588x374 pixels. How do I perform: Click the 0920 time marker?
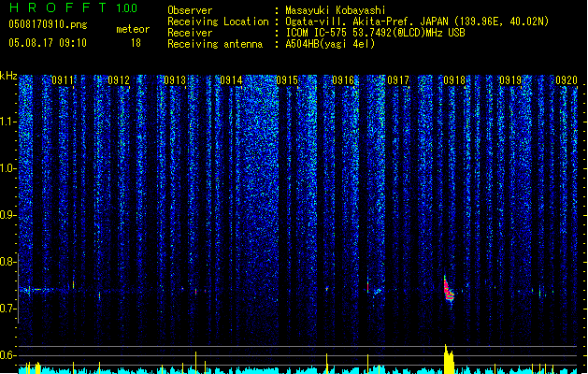(566, 80)
